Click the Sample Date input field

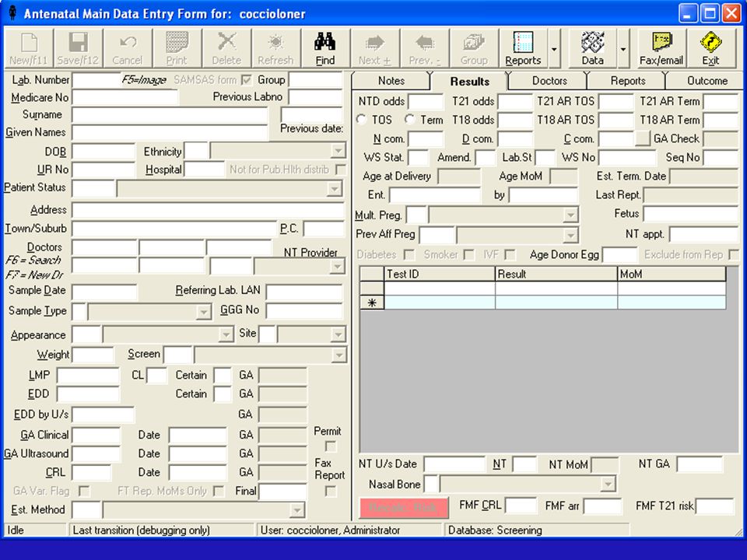tap(104, 291)
